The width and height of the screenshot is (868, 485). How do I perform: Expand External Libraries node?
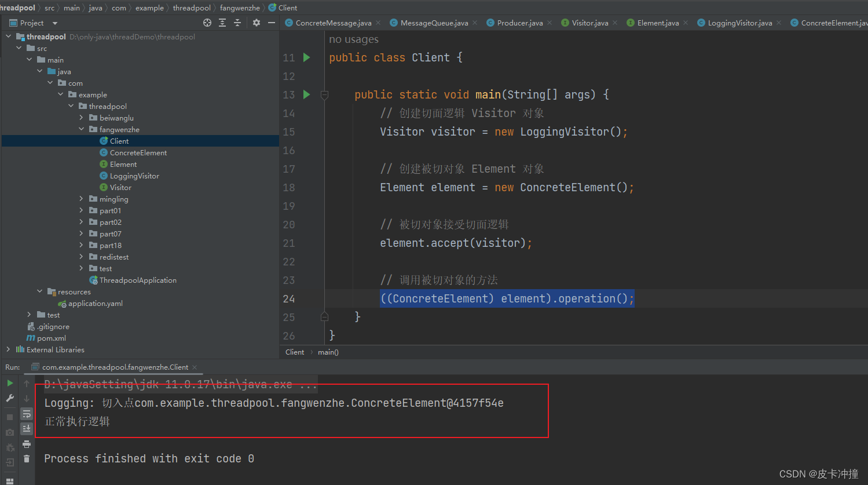point(8,349)
